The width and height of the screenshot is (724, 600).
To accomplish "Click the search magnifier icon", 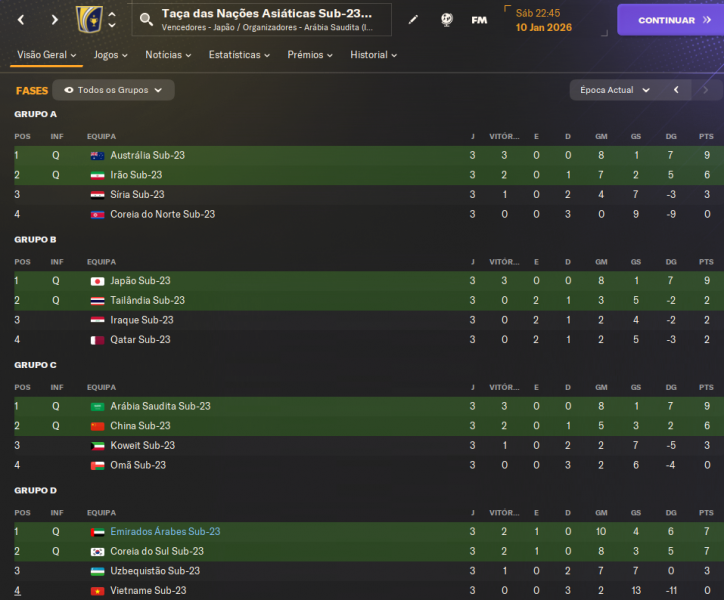I will [147, 19].
